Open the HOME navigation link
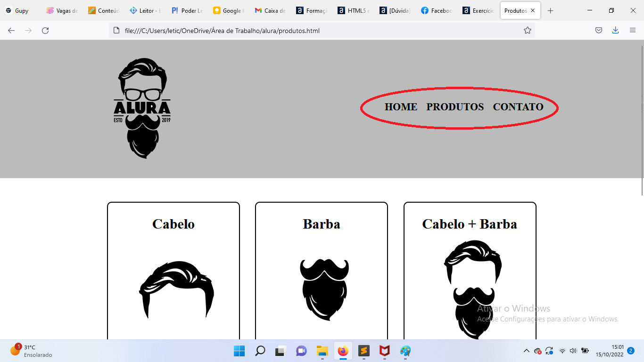The image size is (644, 362). pos(401,107)
